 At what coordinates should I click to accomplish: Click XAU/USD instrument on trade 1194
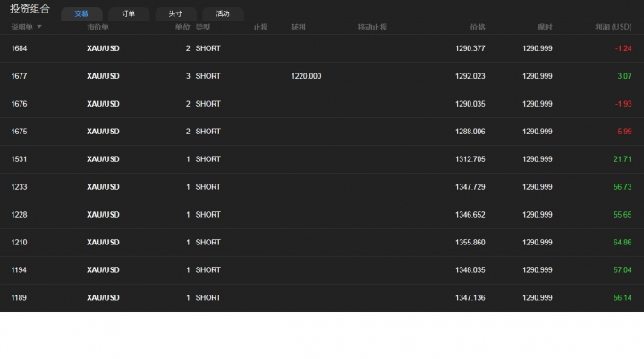point(103,270)
